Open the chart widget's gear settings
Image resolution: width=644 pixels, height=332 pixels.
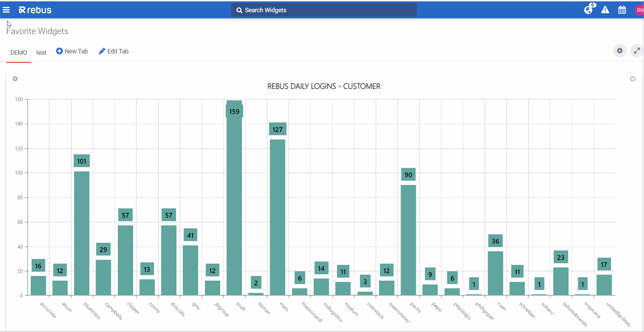pos(15,79)
